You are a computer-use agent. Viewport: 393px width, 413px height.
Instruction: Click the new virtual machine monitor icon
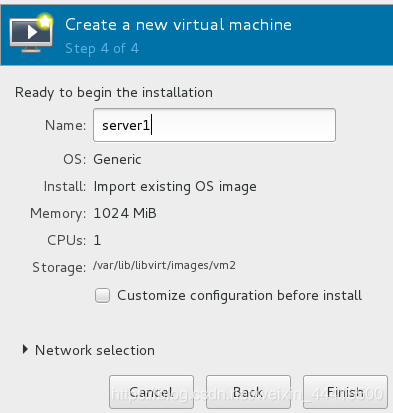tap(31, 33)
